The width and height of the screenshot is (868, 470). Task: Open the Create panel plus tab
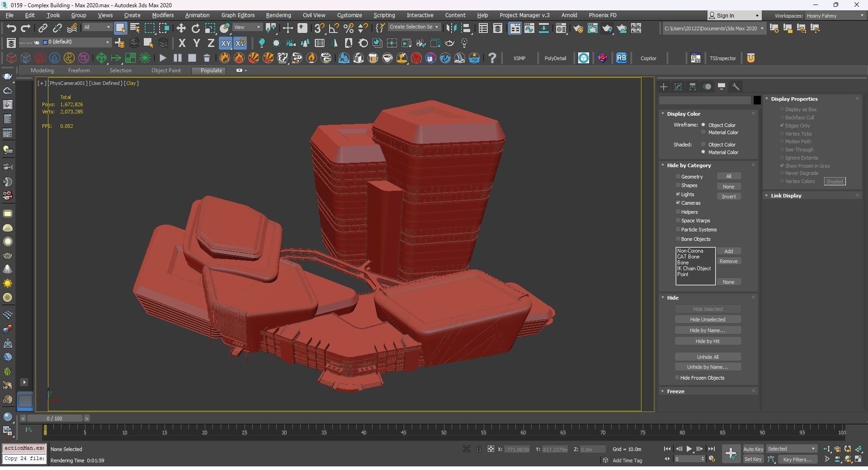pyautogui.click(x=664, y=87)
